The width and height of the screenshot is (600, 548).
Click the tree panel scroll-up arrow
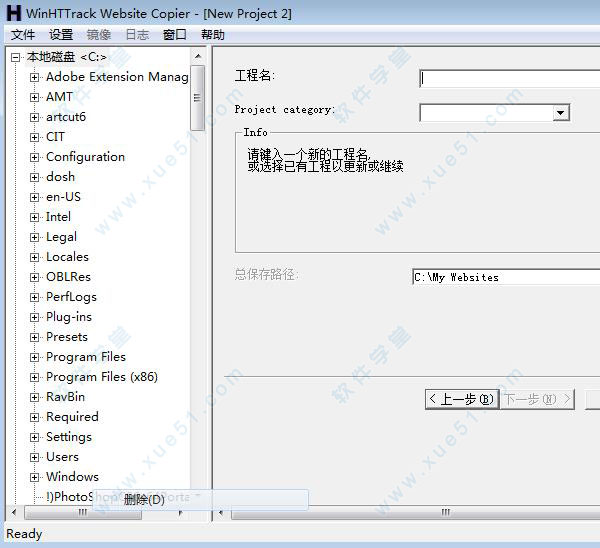(x=198, y=57)
